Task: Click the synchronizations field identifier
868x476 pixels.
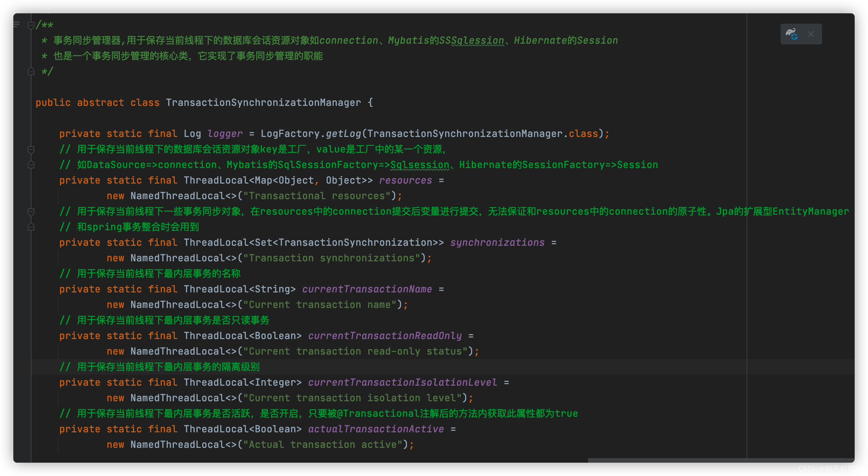Action: (497, 242)
